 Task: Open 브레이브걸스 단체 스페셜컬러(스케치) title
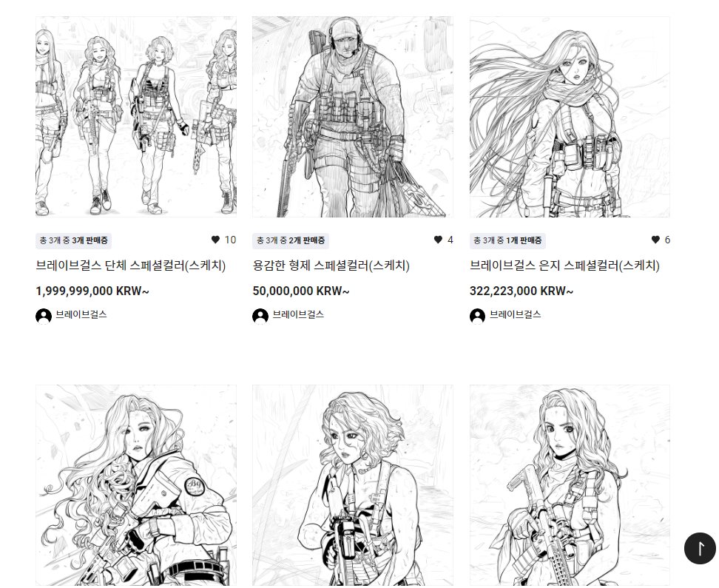click(131, 266)
